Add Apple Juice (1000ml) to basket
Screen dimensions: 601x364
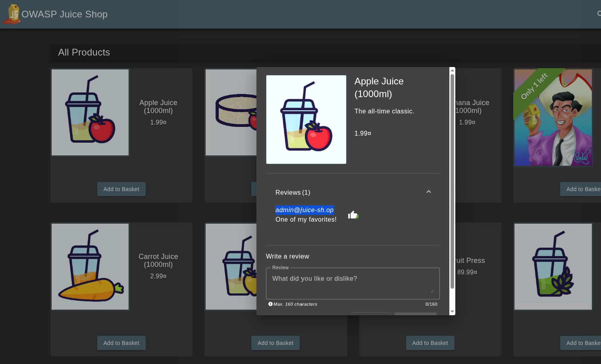(x=121, y=189)
